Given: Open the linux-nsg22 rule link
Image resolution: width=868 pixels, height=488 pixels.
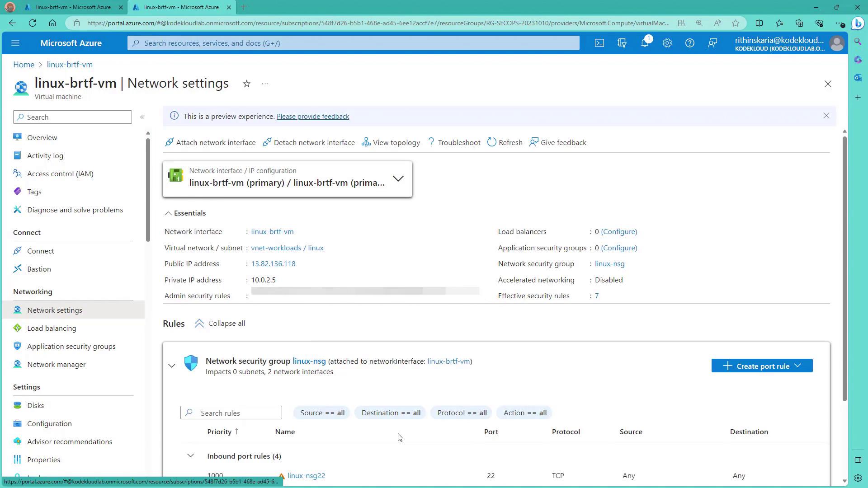Looking at the screenshot, I should (x=306, y=475).
